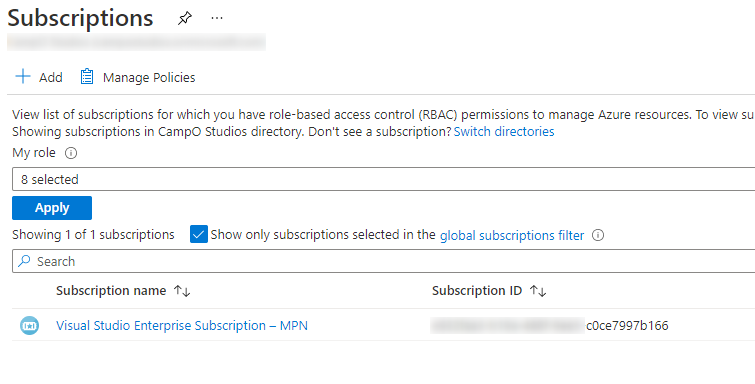Open the My role dropdown showing 8 selected
This screenshot has height=384, width=755.
383,179
